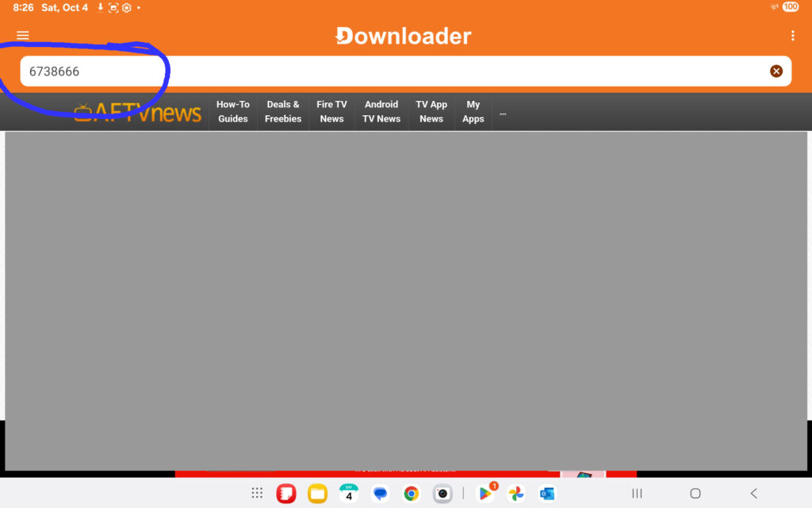Open the Calendar app in the taskbar

349,494
